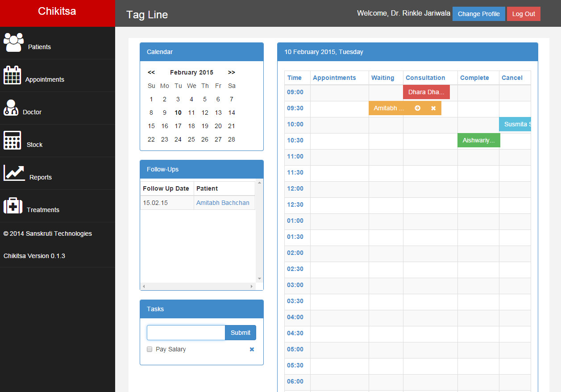
Task: Click the Doctor menu label
Action: 32,112
